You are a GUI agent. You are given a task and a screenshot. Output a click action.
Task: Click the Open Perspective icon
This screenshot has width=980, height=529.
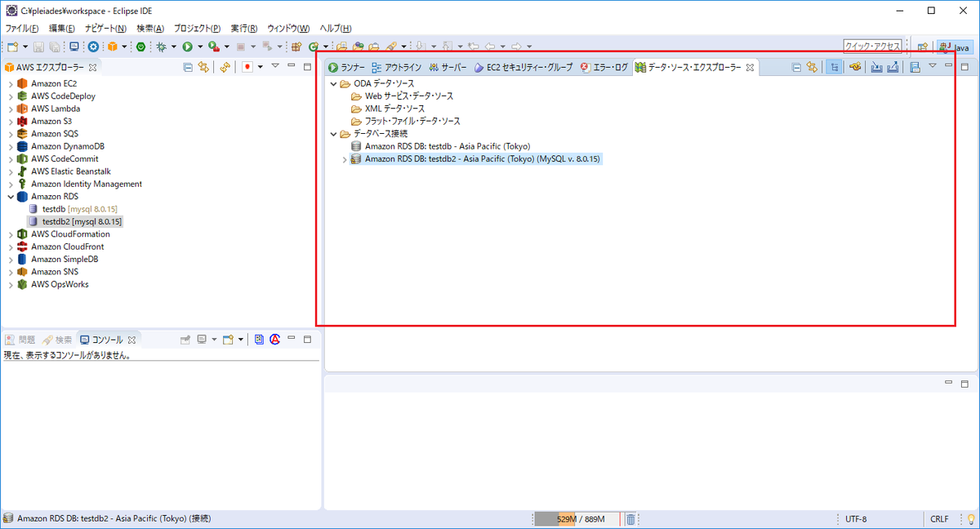coord(922,47)
